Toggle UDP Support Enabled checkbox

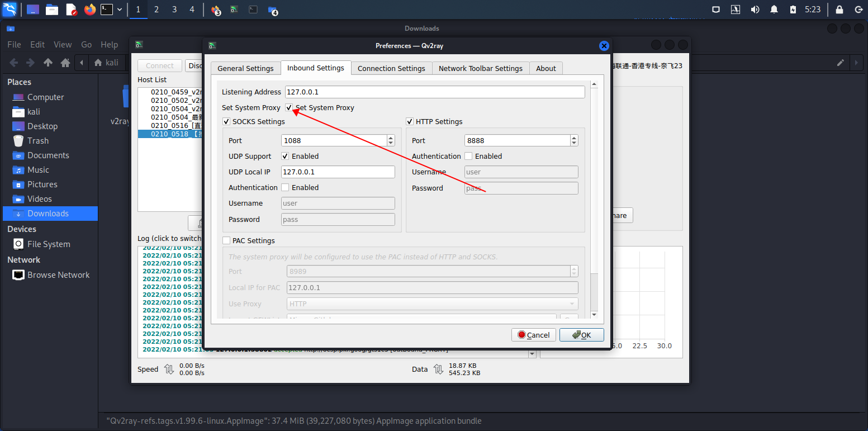(x=285, y=156)
